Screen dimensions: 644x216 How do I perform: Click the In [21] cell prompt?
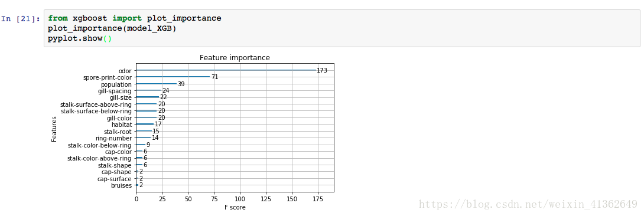(21, 19)
